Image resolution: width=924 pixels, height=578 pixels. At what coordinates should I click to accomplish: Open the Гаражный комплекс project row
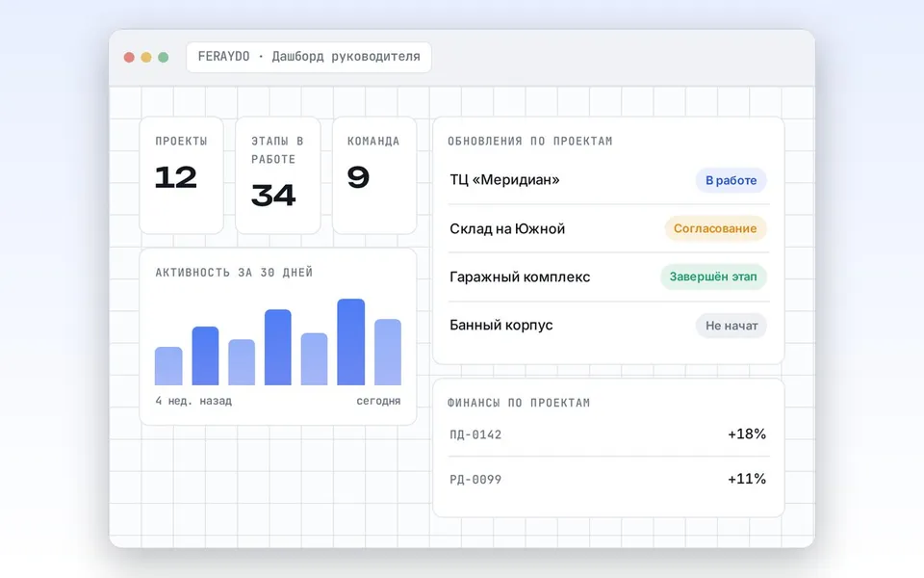pos(609,277)
